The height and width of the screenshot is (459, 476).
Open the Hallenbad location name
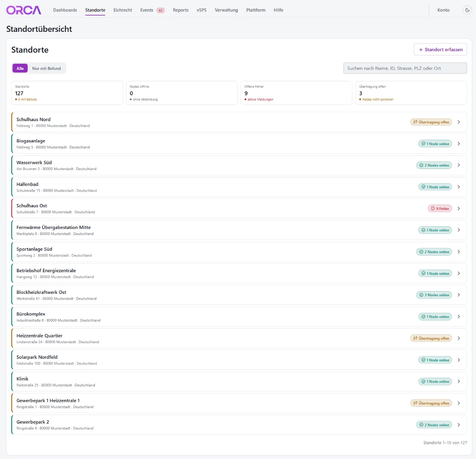tap(27, 184)
